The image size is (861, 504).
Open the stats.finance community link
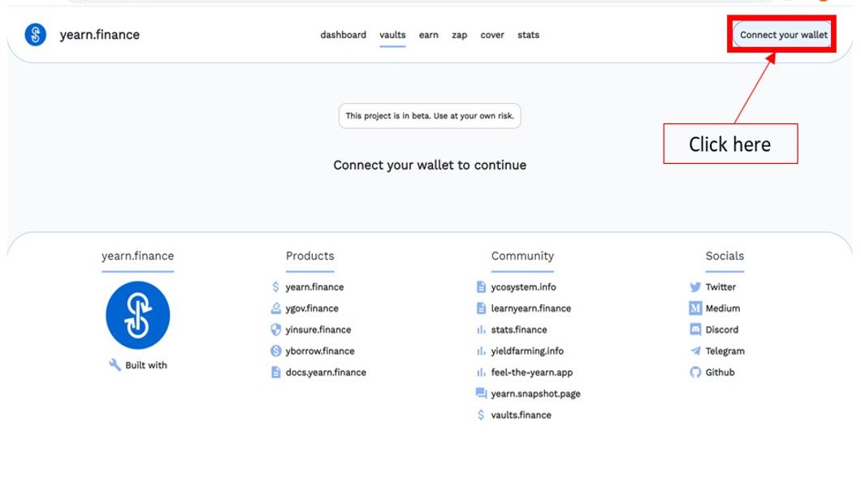(519, 330)
